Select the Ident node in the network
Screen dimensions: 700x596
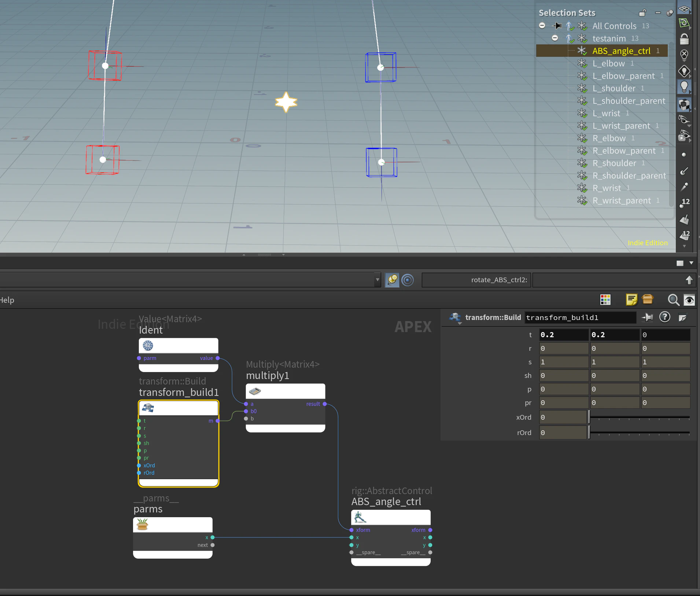(178, 355)
